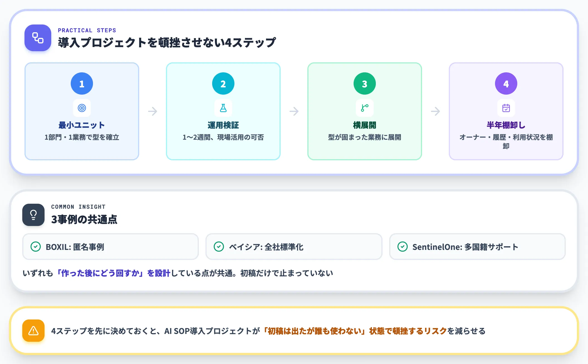Screen dimensions: 588x364
Task: Select the BOXIL: 匿名事例 chip
Action: (111, 247)
